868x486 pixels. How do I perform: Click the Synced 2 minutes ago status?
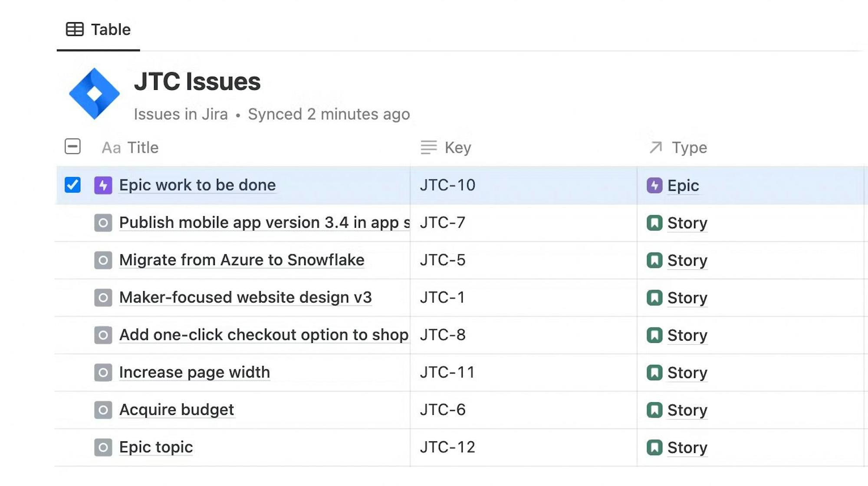point(329,114)
